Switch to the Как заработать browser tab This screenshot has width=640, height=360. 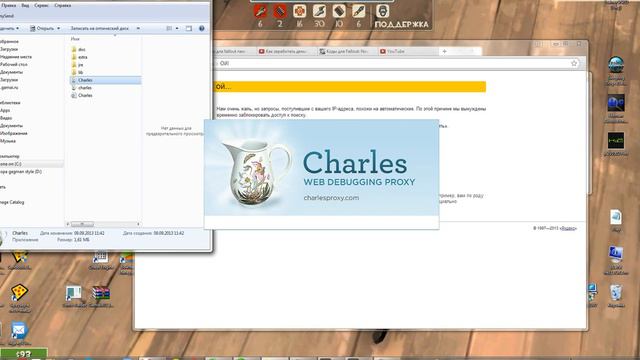(287, 51)
